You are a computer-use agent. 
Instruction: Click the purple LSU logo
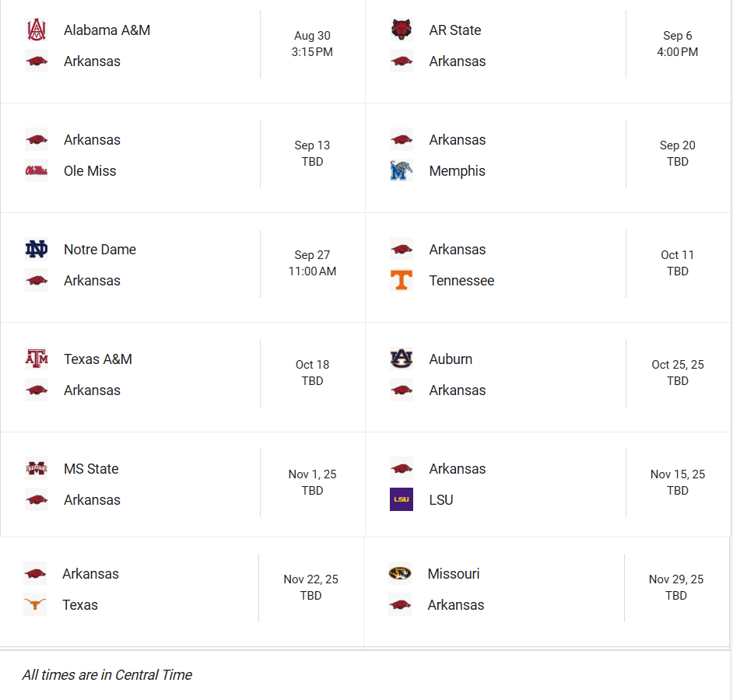pyautogui.click(x=402, y=500)
